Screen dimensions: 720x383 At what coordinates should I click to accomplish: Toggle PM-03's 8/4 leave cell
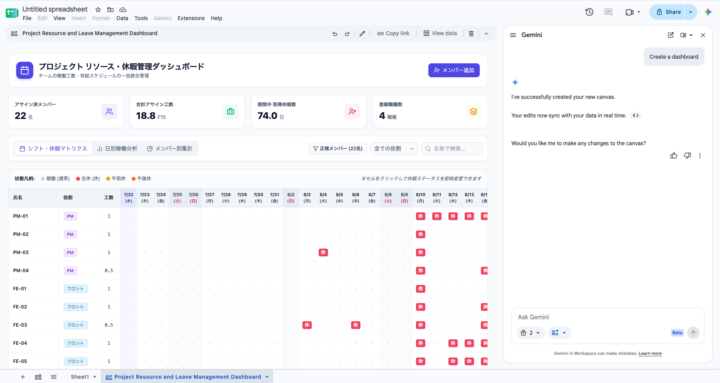[x=323, y=253]
